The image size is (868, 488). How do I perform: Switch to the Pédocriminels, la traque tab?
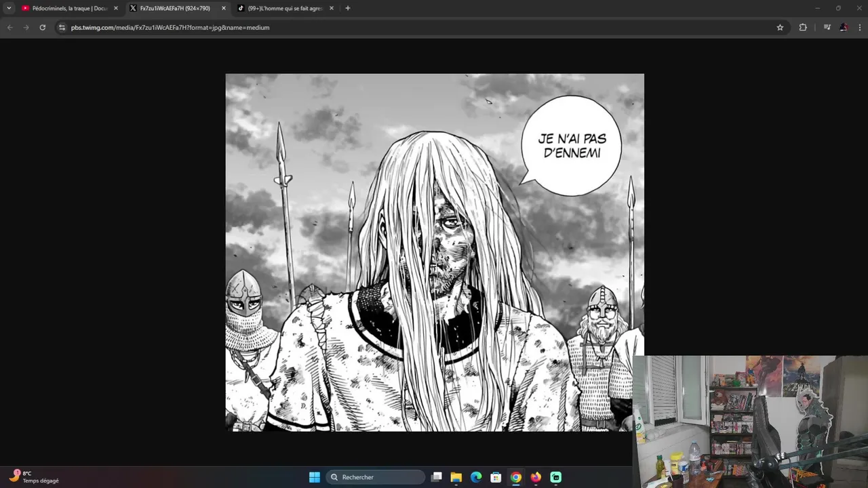point(68,8)
